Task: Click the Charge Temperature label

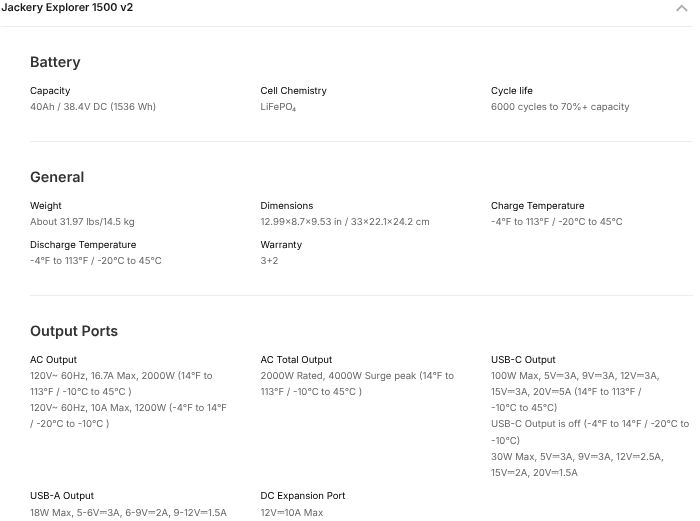Action: click(x=537, y=206)
